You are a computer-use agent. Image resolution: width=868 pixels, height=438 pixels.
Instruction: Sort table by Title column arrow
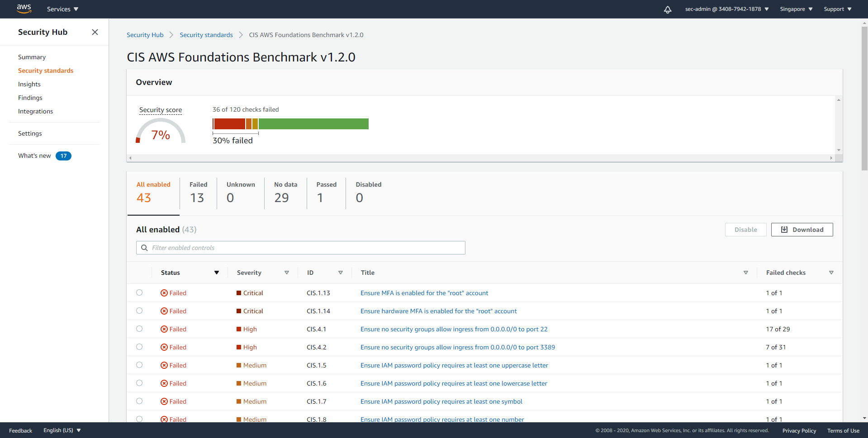[x=746, y=273]
